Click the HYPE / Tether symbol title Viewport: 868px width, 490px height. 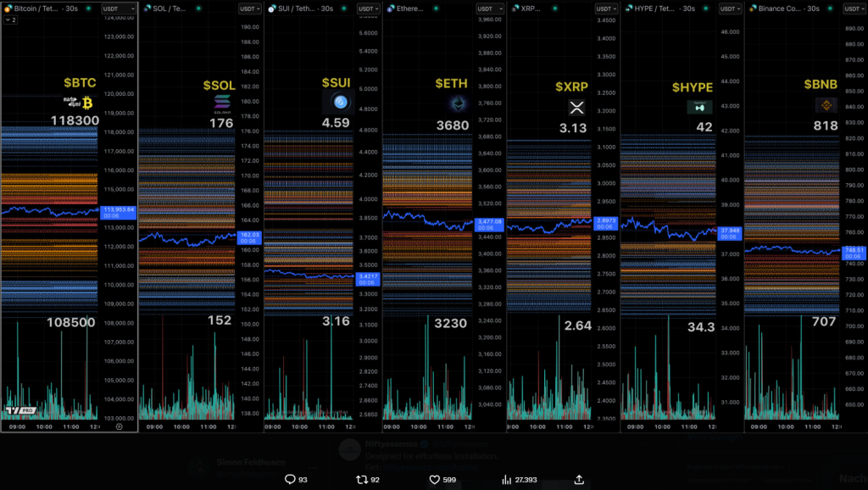[x=655, y=8]
